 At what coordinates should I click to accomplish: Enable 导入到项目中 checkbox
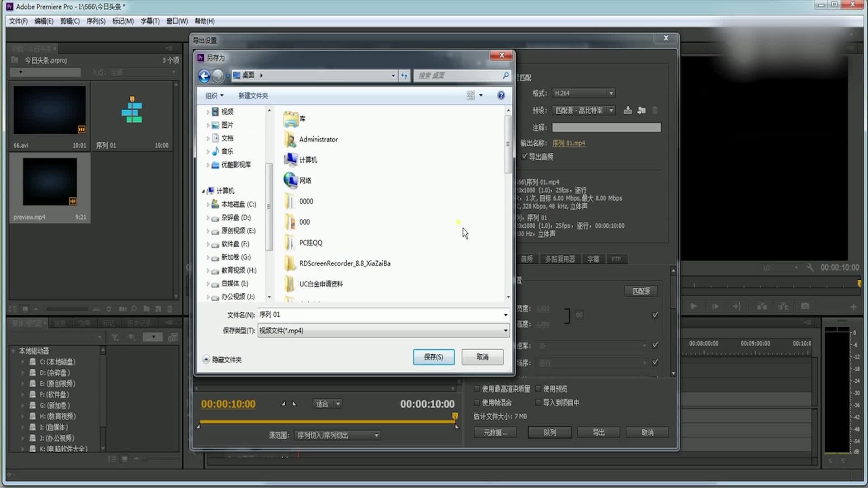[x=538, y=402]
